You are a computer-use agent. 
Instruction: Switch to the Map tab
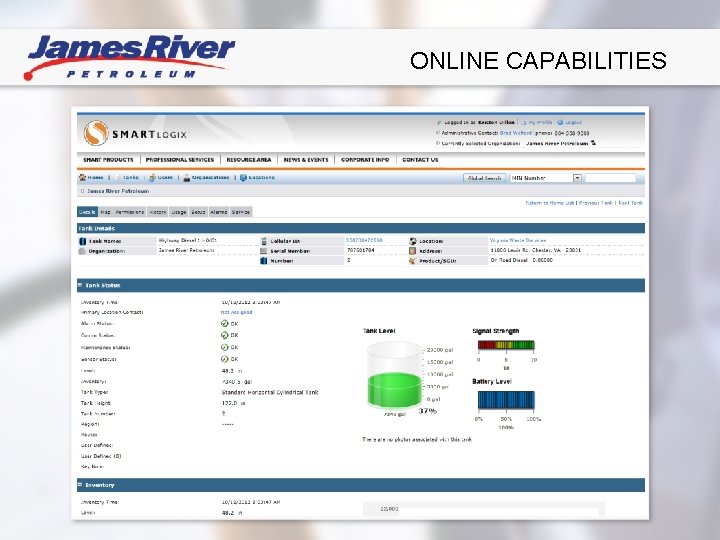coord(105,212)
